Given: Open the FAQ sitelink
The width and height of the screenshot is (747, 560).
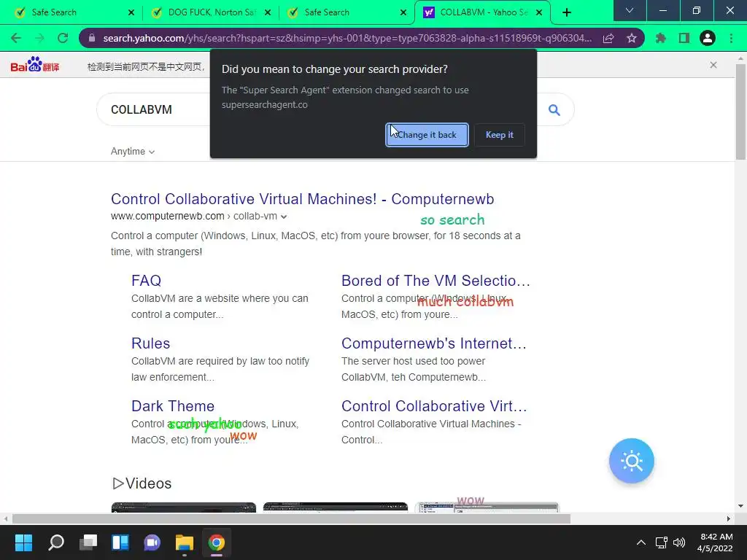Looking at the screenshot, I should point(146,281).
